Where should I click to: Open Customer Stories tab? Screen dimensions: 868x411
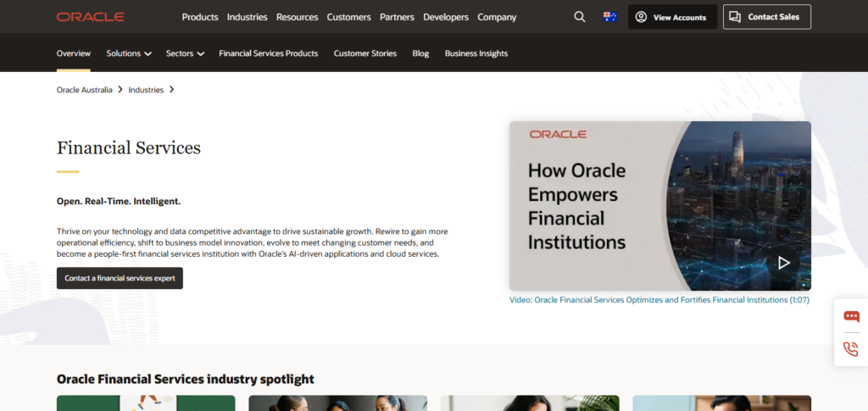pyautogui.click(x=364, y=53)
